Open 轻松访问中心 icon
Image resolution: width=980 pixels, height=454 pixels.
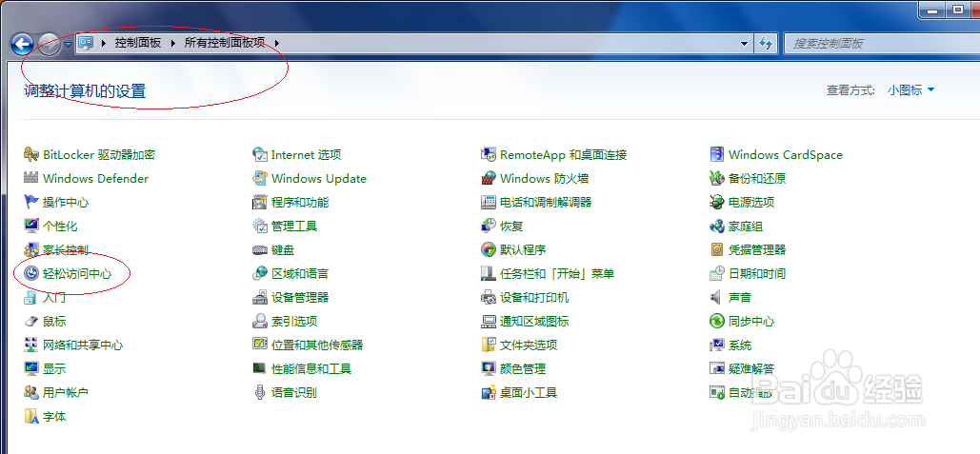(x=31, y=273)
